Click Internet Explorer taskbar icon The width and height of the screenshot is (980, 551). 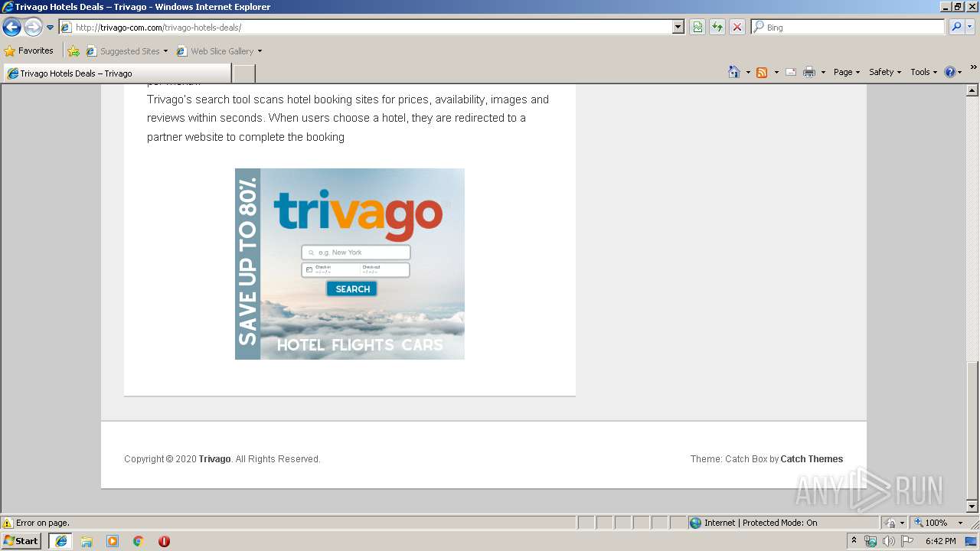pyautogui.click(x=61, y=541)
